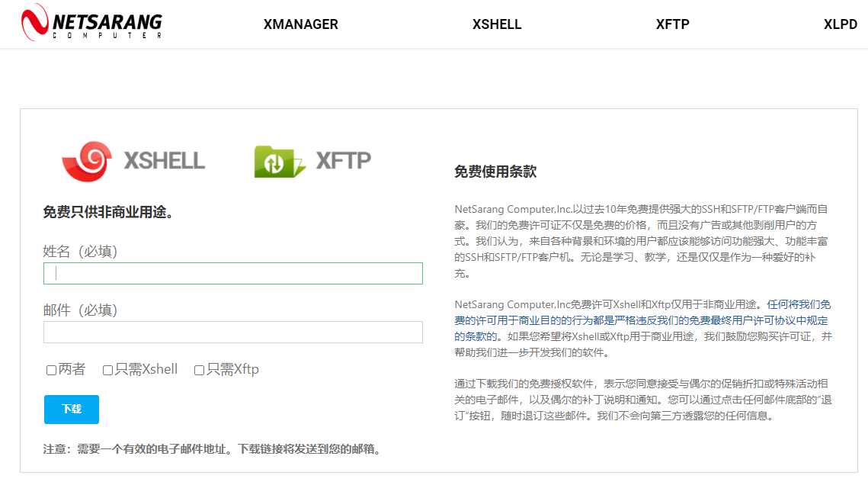Click the NetSarang Computer logo
868x482 pixels.
coord(92,23)
